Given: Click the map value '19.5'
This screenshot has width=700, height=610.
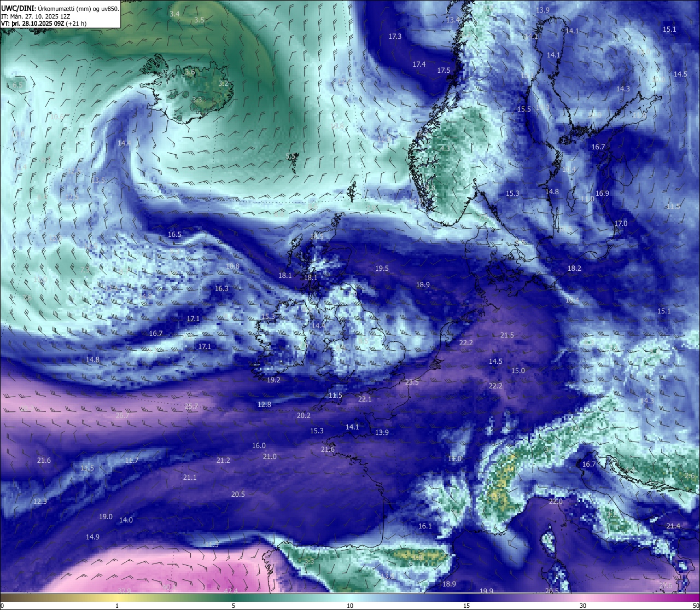Looking at the screenshot, I should click(x=382, y=269).
